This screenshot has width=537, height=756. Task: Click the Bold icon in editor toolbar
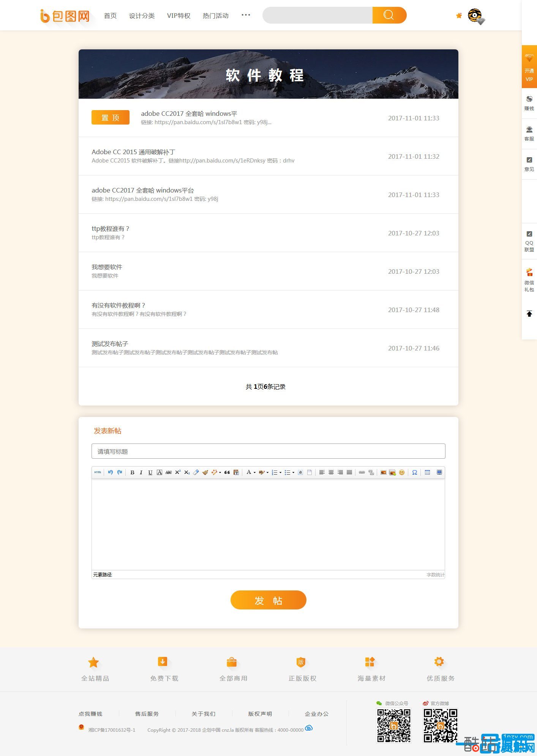pyautogui.click(x=132, y=472)
